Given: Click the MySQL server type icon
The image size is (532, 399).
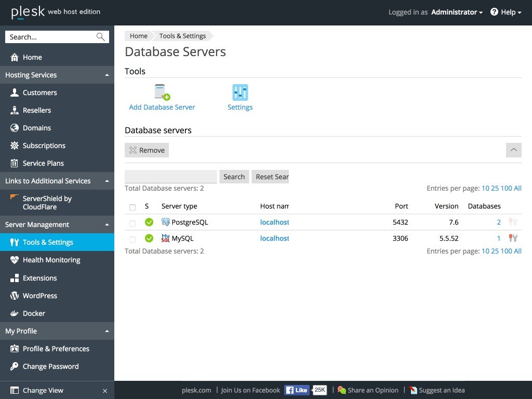Looking at the screenshot, I should (x=166, y=238).
